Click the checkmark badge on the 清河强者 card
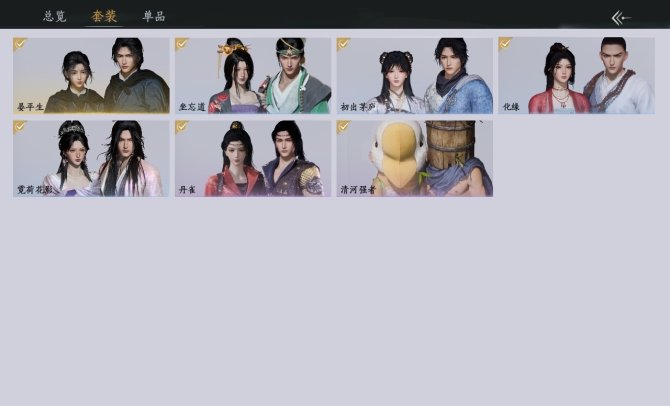Screen dimensions: 670x406 point(343,127)
